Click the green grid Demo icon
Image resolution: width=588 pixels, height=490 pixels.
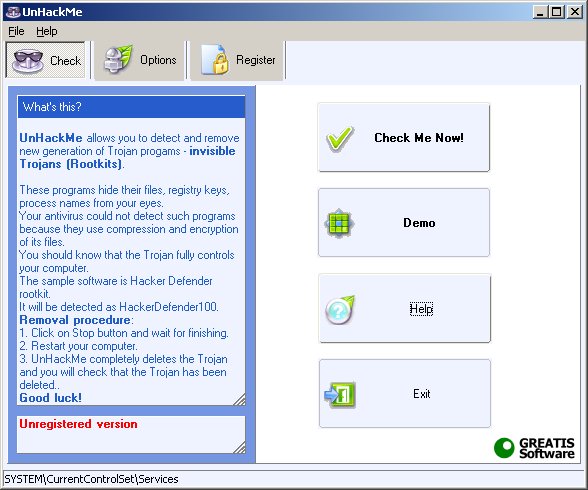coord(339,223)
